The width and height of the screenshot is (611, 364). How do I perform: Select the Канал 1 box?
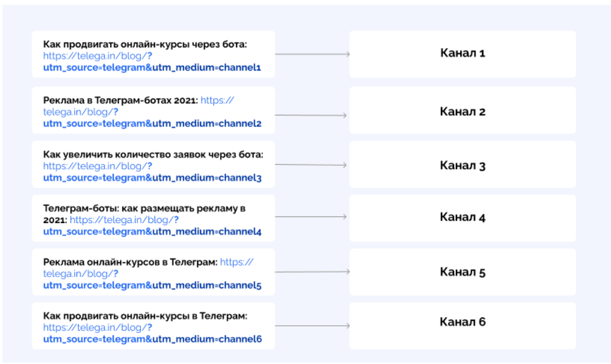click(462, 53)
